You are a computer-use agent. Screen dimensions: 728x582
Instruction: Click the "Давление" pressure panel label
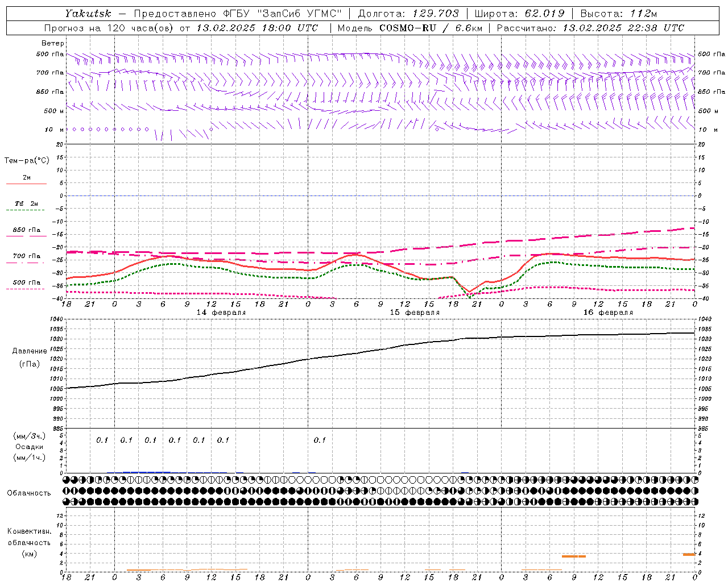tap(30, 351)
